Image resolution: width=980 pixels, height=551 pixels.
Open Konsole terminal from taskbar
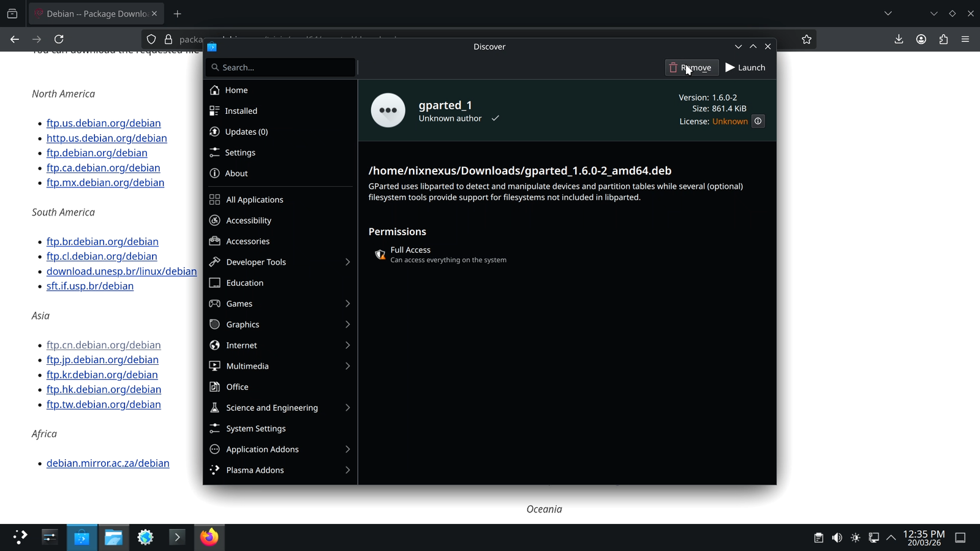pyautogui.click(x=177, y=538)
